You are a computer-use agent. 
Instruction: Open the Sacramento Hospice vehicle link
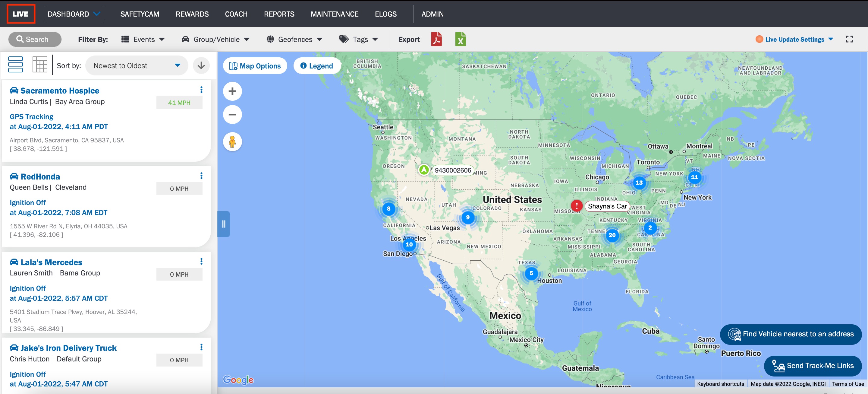coord(60,91)
